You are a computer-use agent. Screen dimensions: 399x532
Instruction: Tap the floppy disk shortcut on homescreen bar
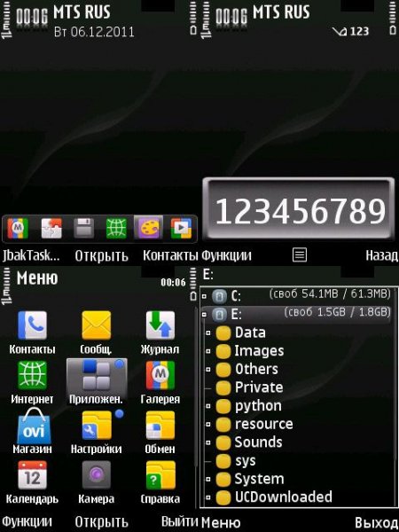pyautogui.click(x=84, y=229)
